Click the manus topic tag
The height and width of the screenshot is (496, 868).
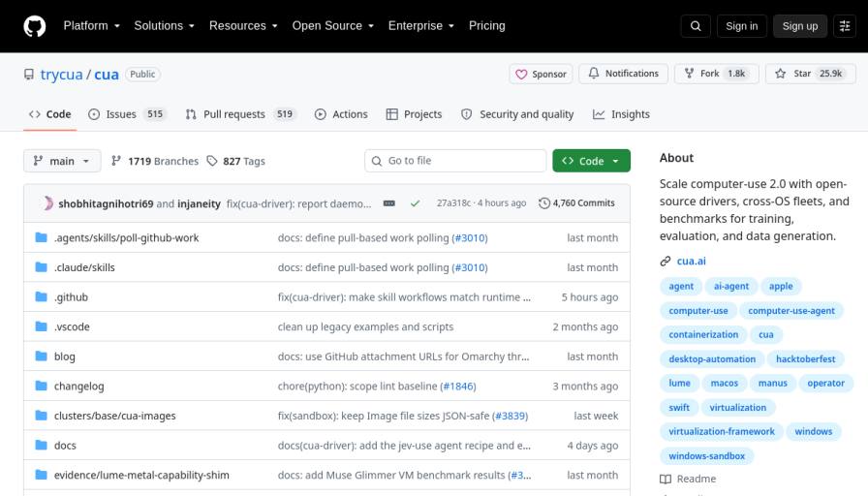tap(773, 383)
